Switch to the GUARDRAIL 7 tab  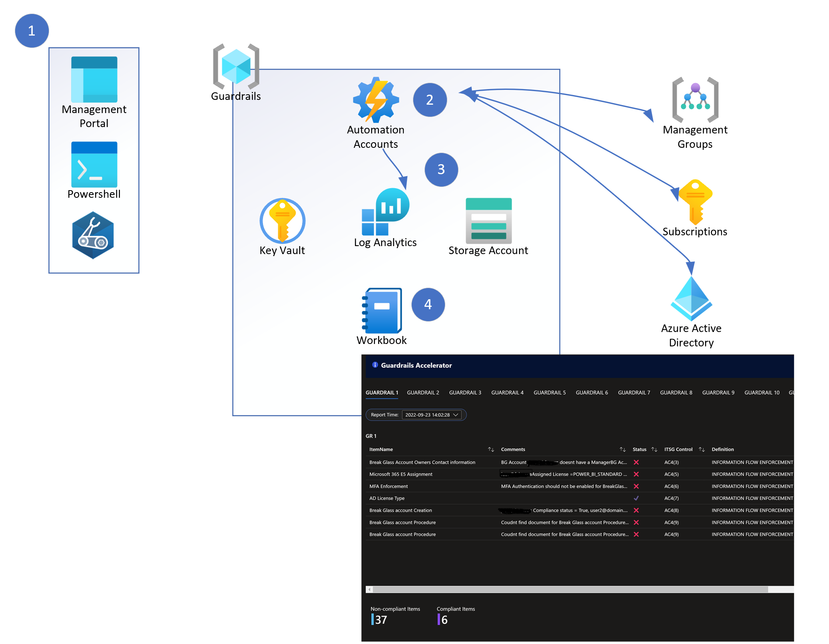[x=634, y=392]
